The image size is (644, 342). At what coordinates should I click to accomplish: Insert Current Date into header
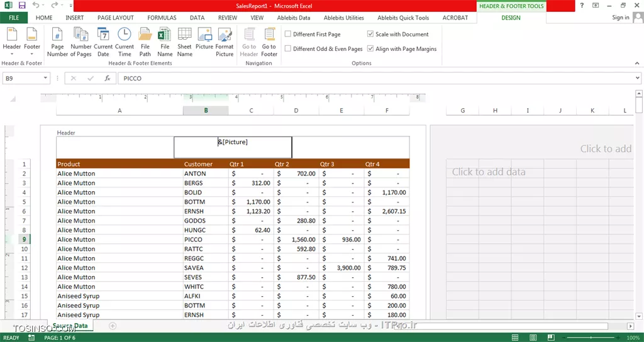point(103,42)
